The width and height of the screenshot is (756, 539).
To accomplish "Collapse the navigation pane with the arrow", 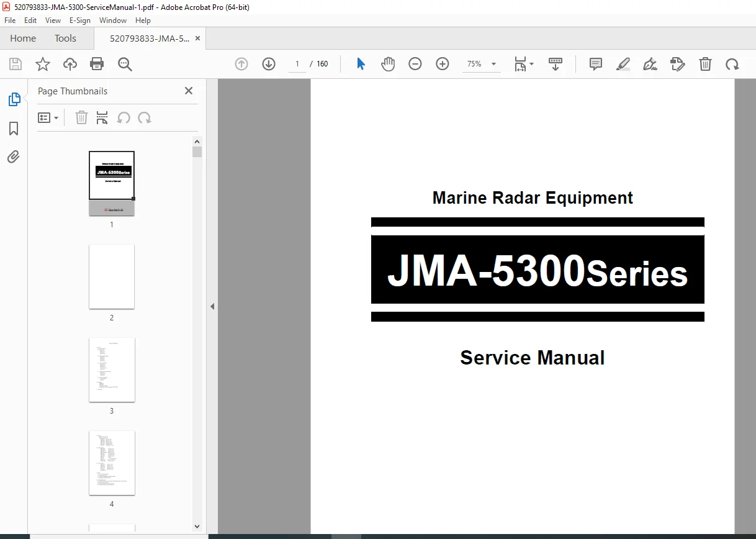I will click(212, 306).
